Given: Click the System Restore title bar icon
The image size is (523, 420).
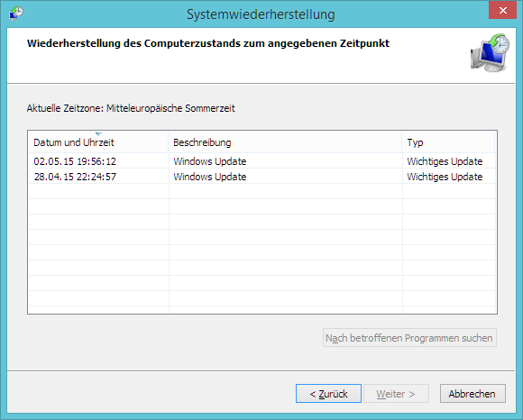Looking at the screenshot, I should (15, 14).
